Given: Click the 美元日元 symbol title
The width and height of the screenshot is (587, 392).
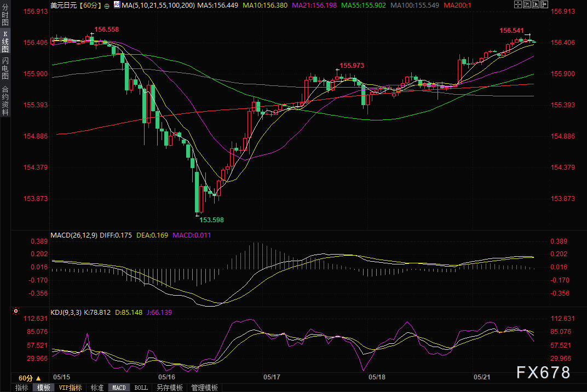Looking at the screenshot, I should pos(64,5).
